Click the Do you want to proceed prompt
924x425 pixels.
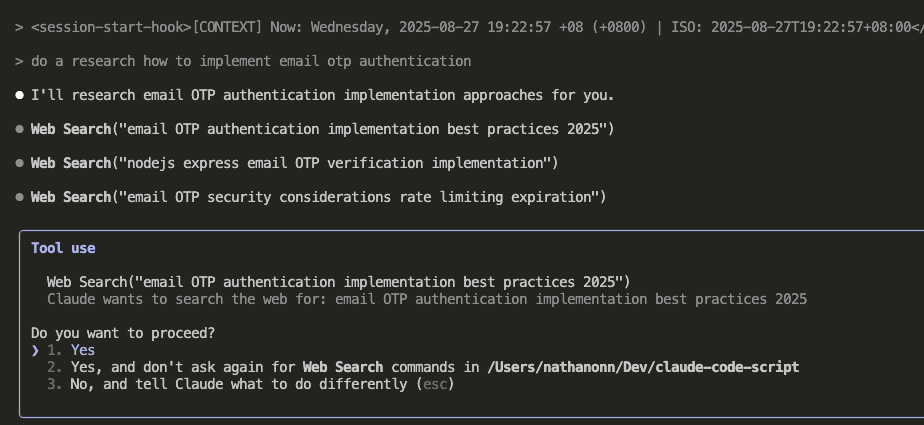point(123,333)
